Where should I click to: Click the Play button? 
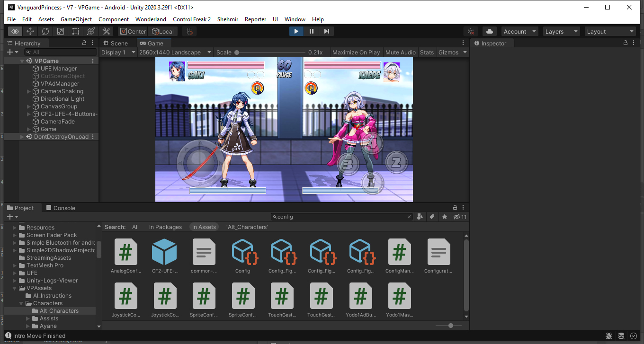296,31
